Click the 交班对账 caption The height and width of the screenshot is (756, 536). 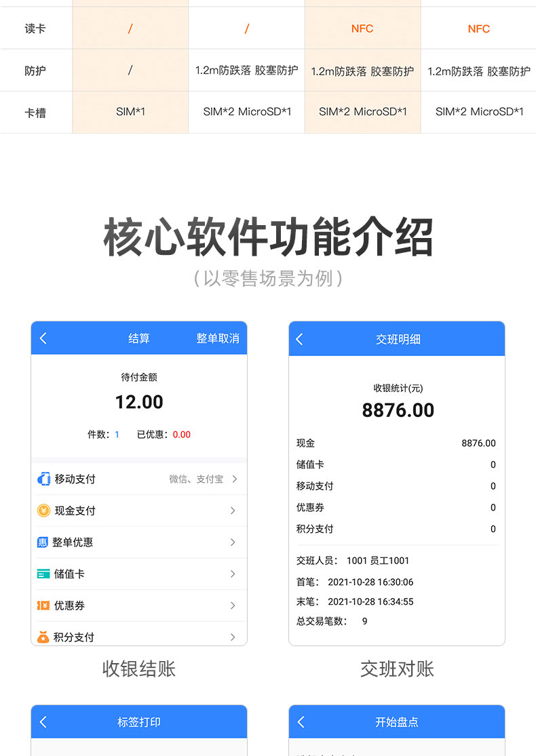[x=397, y=669]
